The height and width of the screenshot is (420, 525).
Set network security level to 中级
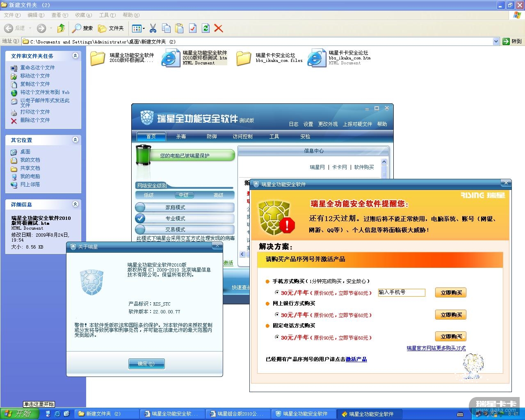pyautogui.click(x=184, y=195)
